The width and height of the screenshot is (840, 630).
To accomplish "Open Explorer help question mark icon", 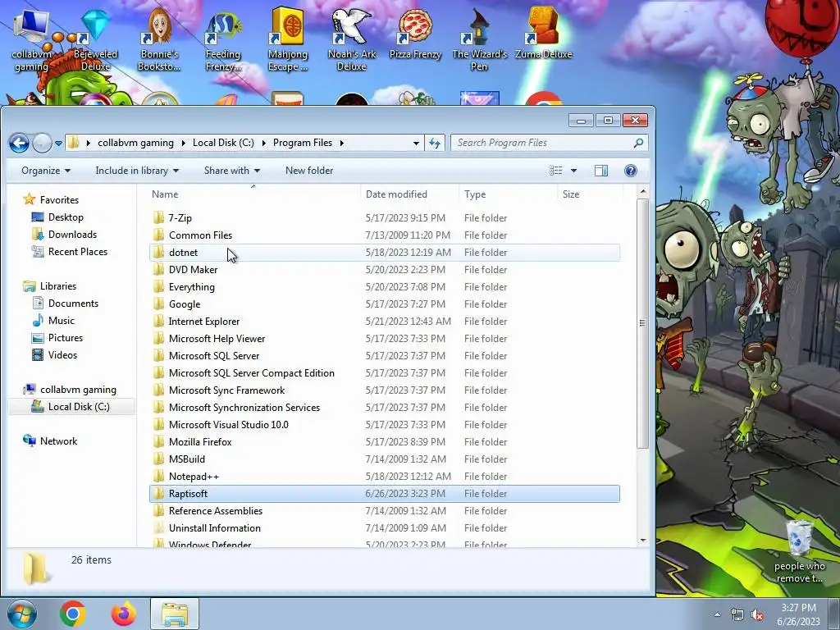I will 631,171.
